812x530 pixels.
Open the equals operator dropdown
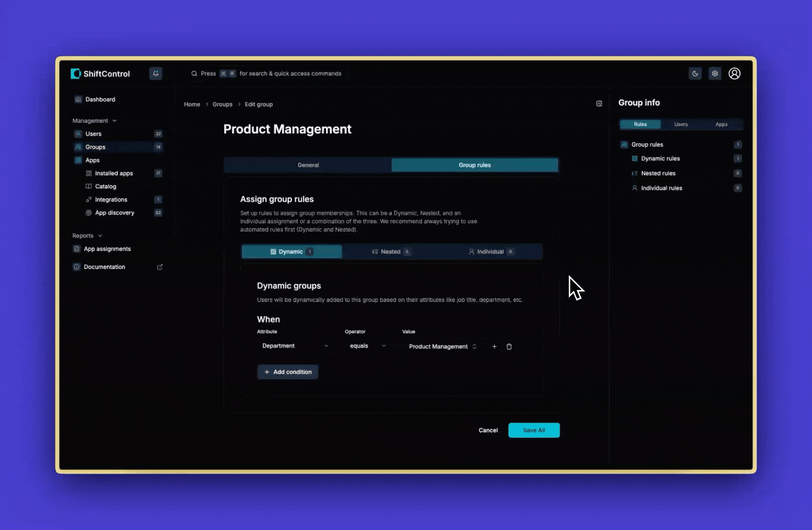(x=367, y=346)
